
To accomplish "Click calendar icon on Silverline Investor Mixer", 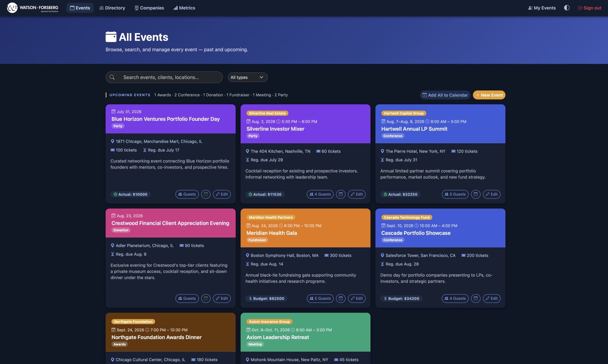I will pyautogui.click(x=340, y=194).
